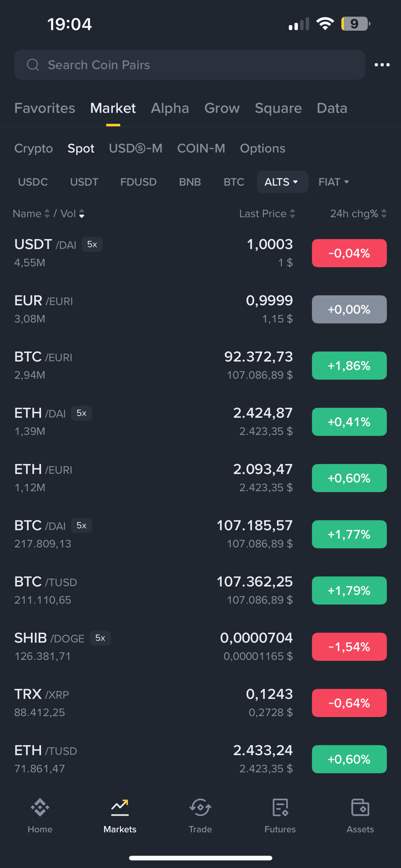401x868 pixels.
Task: Tap the 5x margin badge on USDT/DAI
Action: [x=92, y=245]
